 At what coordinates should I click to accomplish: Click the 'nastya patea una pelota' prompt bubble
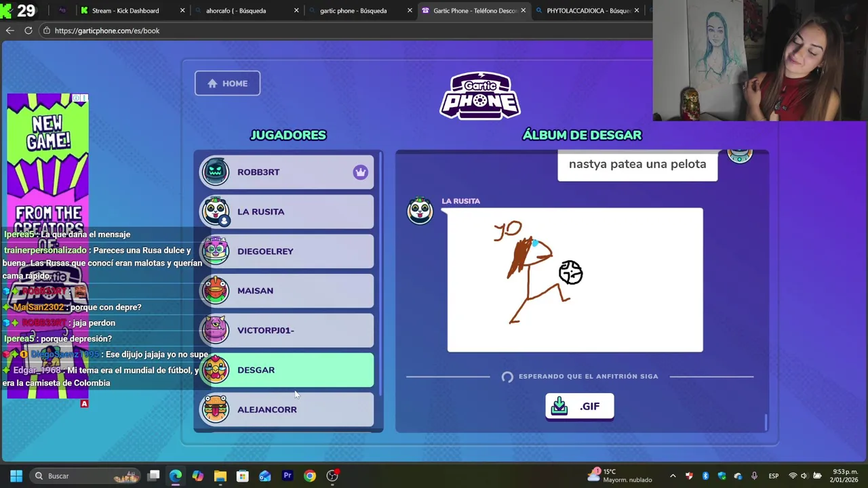point(637,165)
